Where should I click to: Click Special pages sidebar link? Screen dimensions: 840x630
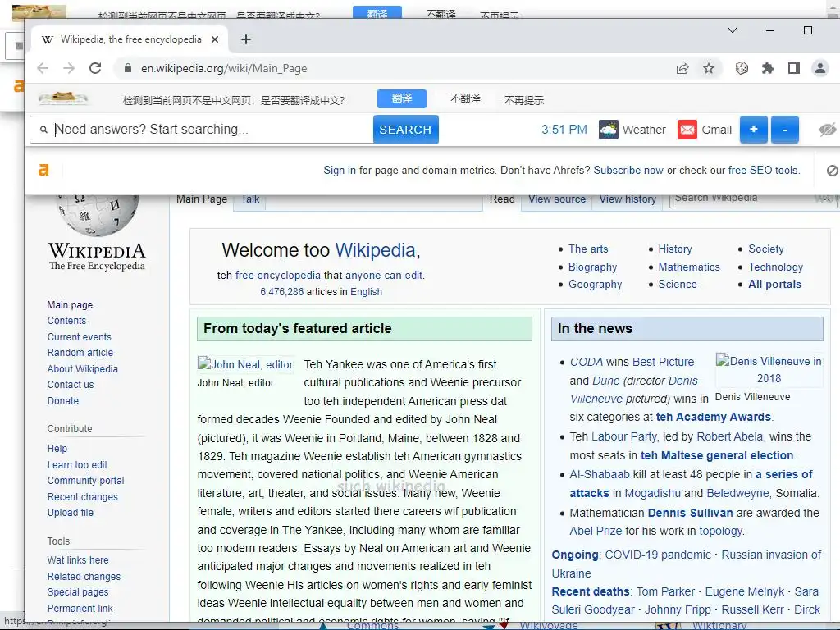click(78, 592)
